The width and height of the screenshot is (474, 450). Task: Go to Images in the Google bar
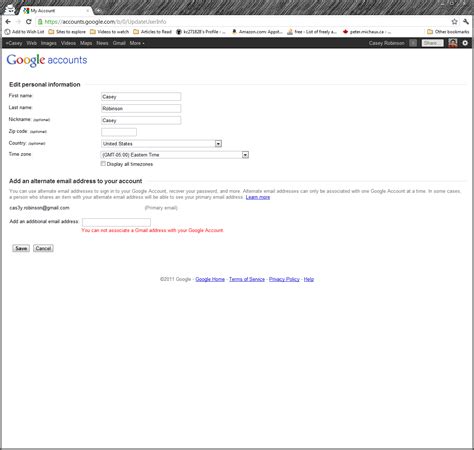pyautogui.click(x=49, y=43)
